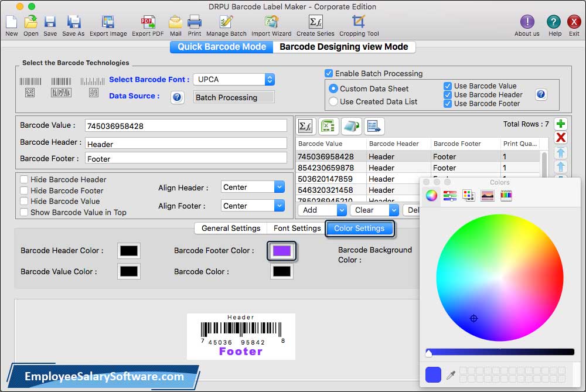
Task: Select the Custom Data Sheet radio button
Action: [x=333, y=88]
